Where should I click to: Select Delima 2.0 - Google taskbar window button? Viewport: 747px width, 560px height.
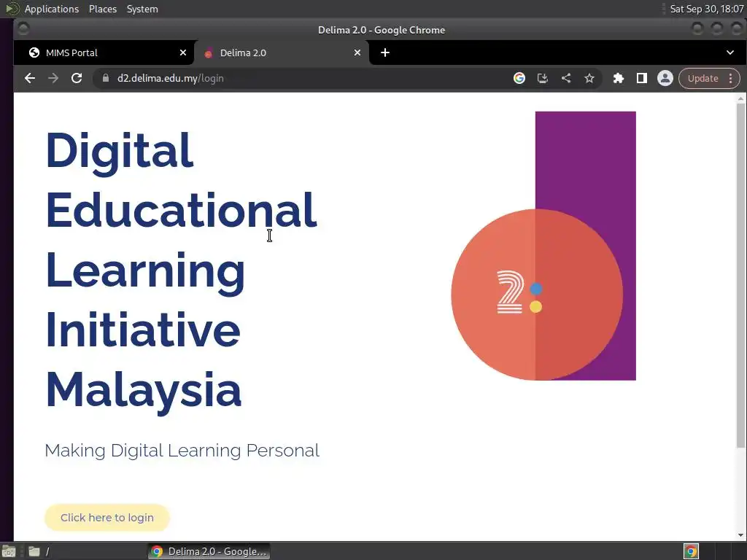pyautogui.click(x=209, y=551)
